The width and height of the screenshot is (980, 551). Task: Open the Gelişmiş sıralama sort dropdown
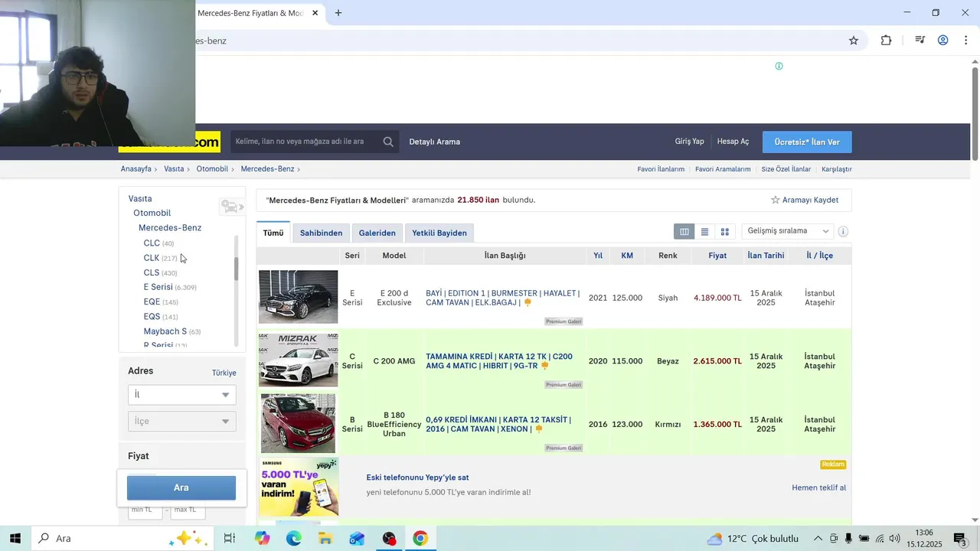pos(788,231)
